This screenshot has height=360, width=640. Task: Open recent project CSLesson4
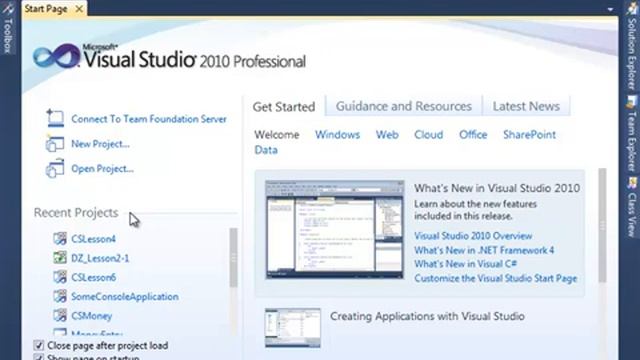93,239
